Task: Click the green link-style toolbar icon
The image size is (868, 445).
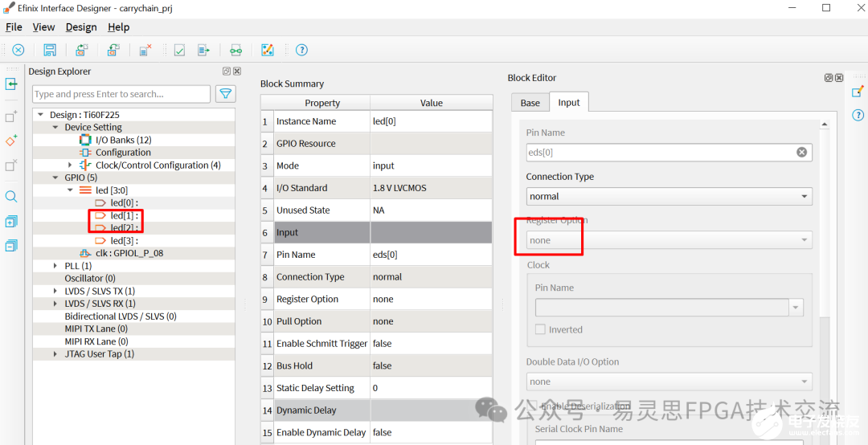Action: pos(235,50)
